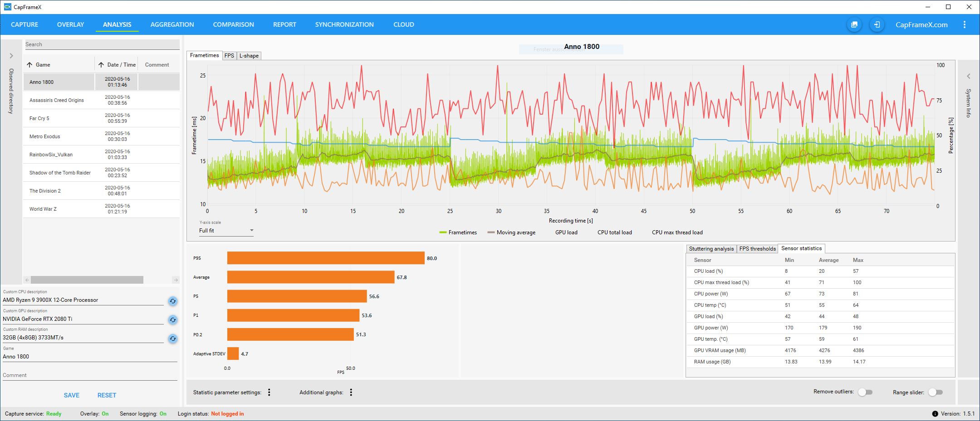Toggle Frametimes series in chart legend
This screenshot has height=421, width=980.
(458, 232)
